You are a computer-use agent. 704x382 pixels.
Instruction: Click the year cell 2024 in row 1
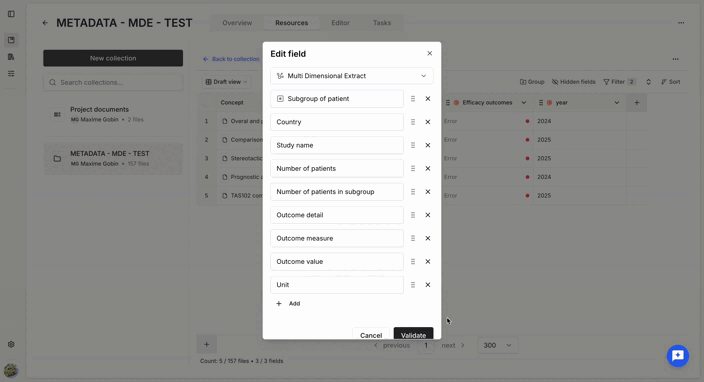(x=579, y=121)
